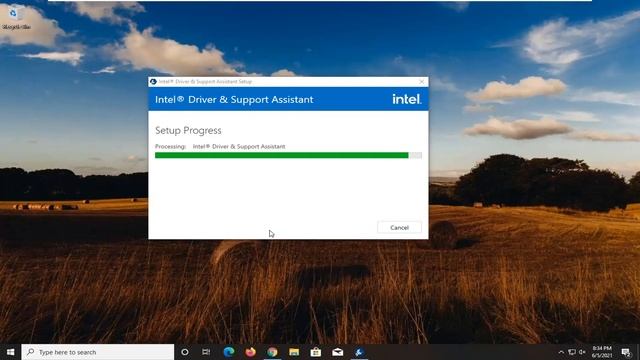Click the 'Processing:' status label

170,146
